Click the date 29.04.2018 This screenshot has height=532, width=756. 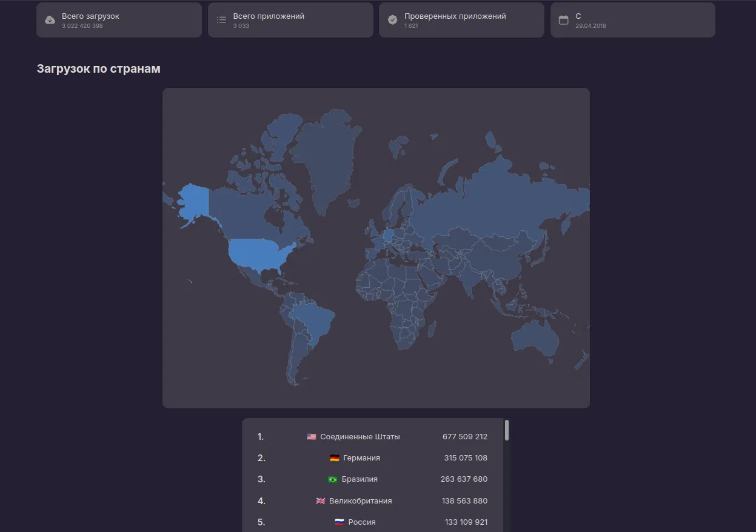pyautogui.click(x=590, y=26)
